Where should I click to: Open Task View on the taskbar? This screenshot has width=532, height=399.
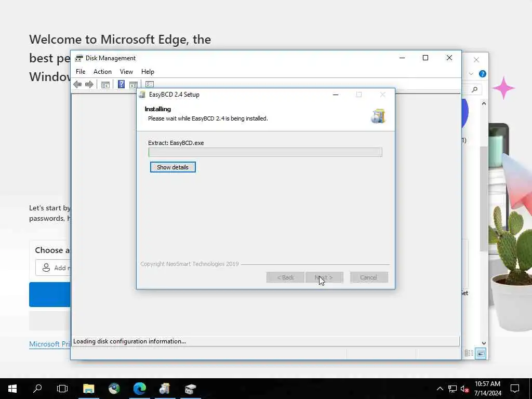click(x=62, y=389)
